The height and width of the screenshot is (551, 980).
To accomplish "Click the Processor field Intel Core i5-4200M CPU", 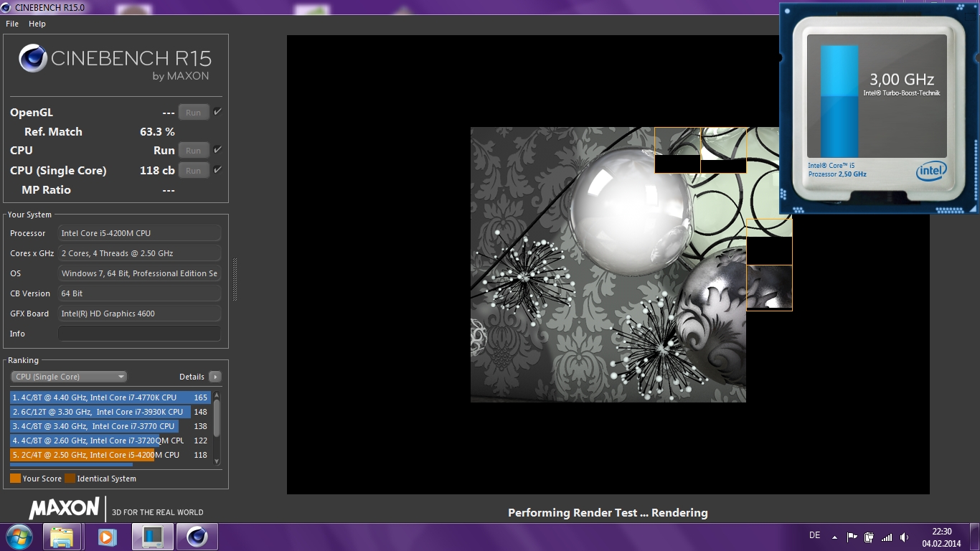I will (139, 233).
